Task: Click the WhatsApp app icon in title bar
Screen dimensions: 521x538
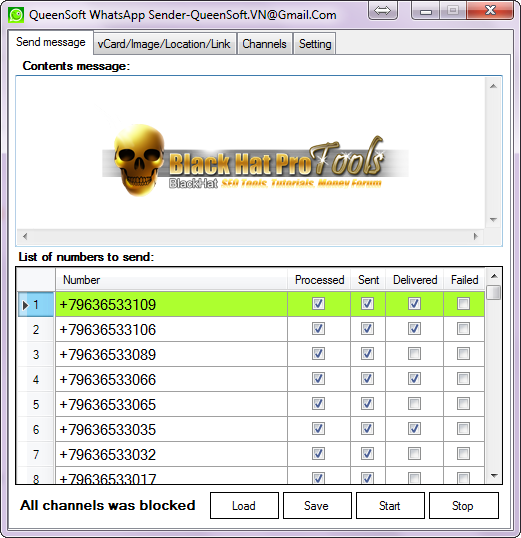Action: pyautogui.click(x=16, y=15)
